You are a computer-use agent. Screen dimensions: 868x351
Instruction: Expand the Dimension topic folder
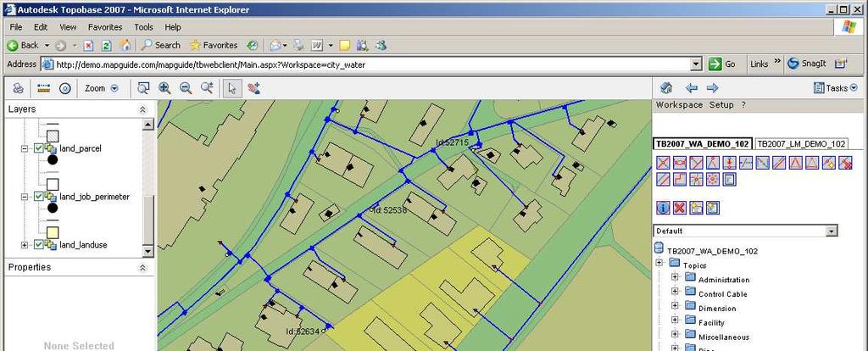coord(675,305)
